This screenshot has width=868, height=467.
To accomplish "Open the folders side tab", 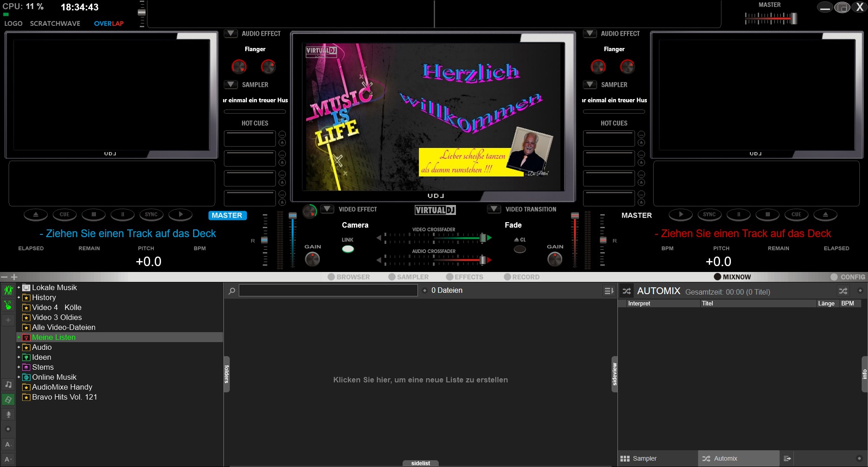I will (227, 374).
